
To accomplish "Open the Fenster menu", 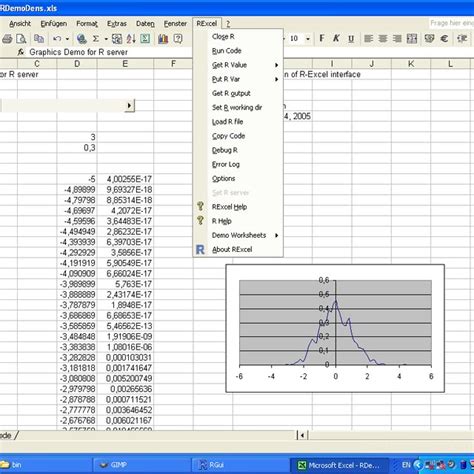I will point(175,24).
